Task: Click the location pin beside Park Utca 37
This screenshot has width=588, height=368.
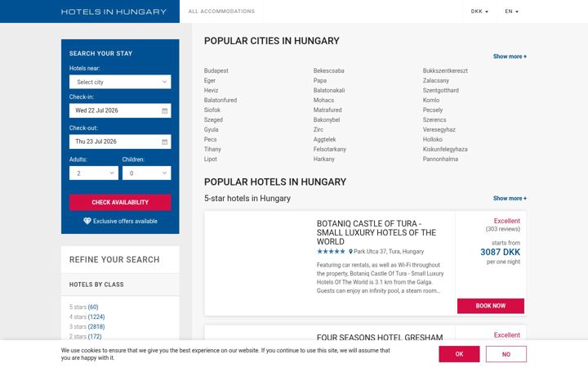Action: pos(350,252)
